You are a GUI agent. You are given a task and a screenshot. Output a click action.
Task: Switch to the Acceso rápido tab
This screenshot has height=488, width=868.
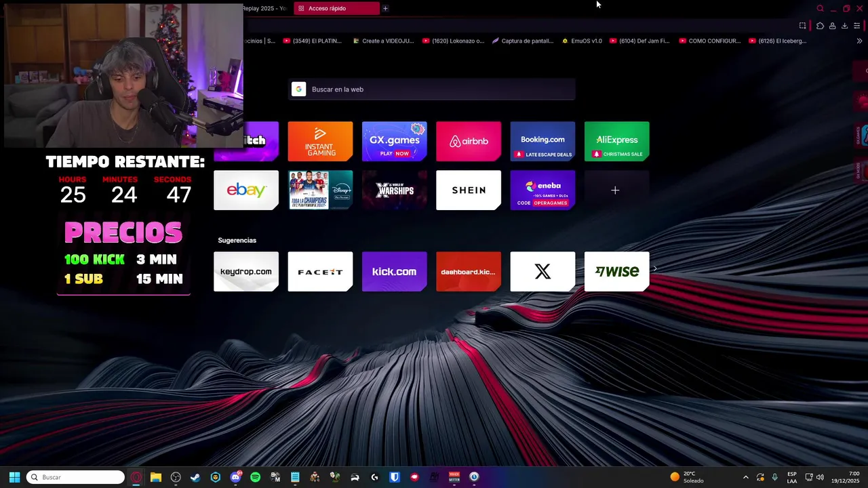337,8
